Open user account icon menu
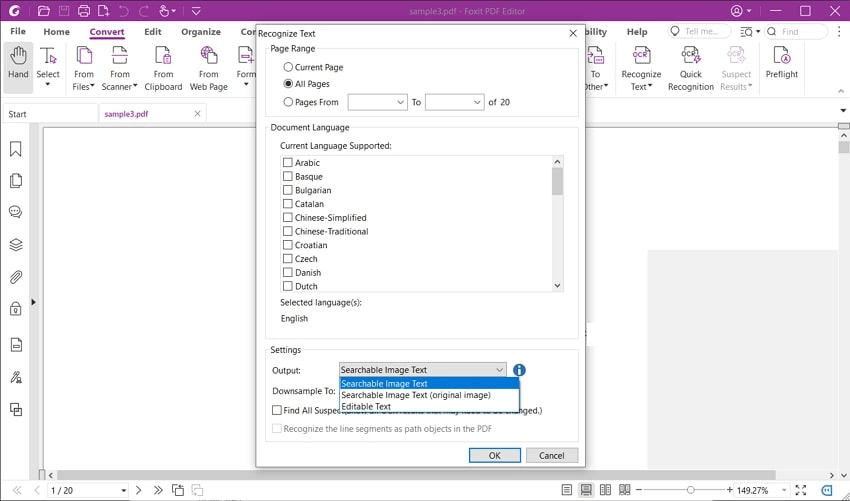The height and width of the screenshot is (501, 850). click(740, 11)
